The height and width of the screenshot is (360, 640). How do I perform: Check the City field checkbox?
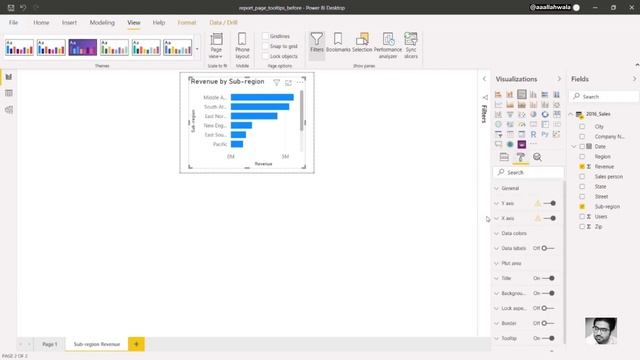(582, 127)
